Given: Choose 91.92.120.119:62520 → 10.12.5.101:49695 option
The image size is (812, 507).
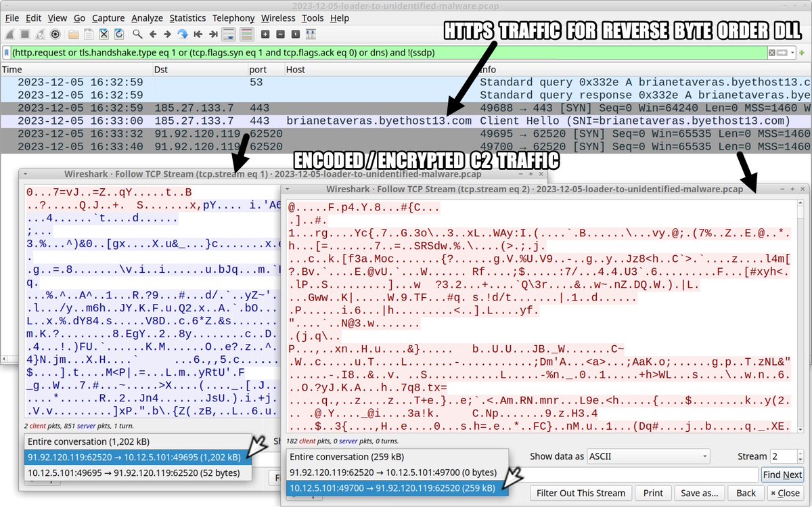Looking at the screenshot, I should (137, 458).
